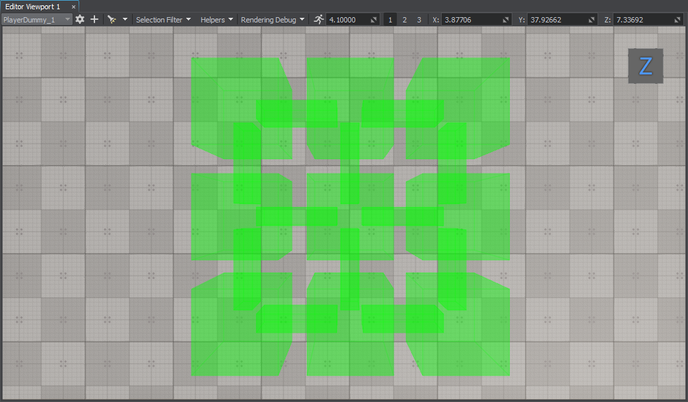This screenshot has width=688, height=402.
Task: Click the Y field's drag handle
Action: tap(591, 20)
